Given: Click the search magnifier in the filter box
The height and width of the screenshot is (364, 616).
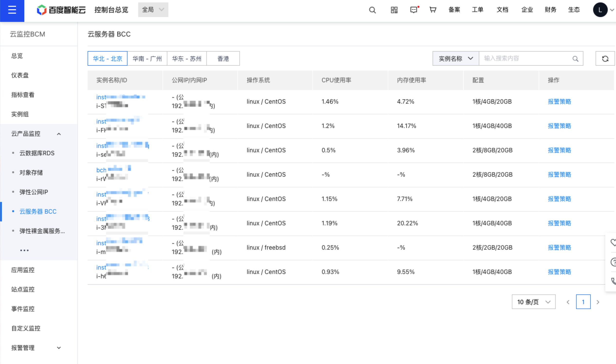Looking at the screenshot, I should (575, 59).
